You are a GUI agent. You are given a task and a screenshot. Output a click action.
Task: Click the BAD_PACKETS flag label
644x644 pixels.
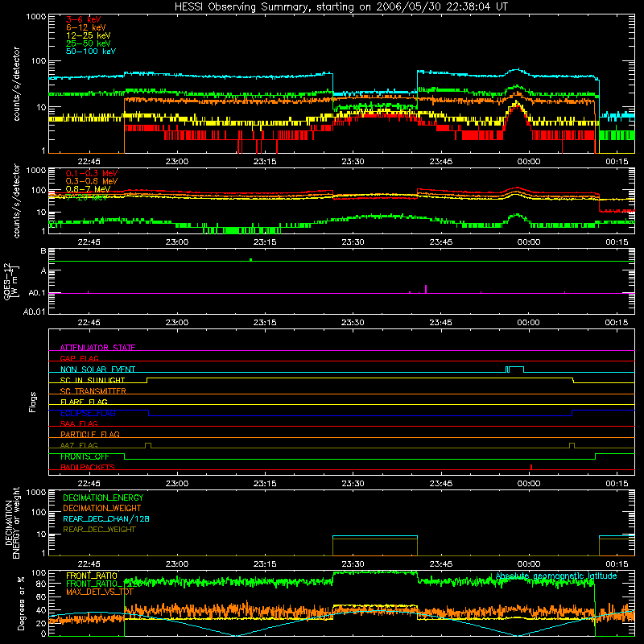[x=88, y=467]
